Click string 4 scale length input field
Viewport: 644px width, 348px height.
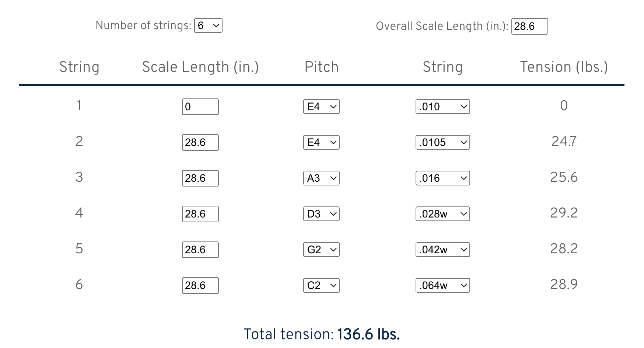[x=200, y=214]
